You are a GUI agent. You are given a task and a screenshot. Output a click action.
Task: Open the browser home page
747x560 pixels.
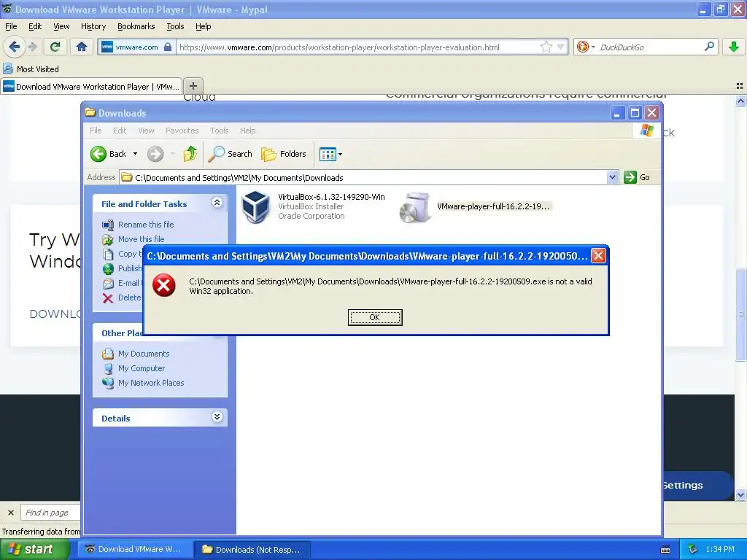[x=82, y=47]
